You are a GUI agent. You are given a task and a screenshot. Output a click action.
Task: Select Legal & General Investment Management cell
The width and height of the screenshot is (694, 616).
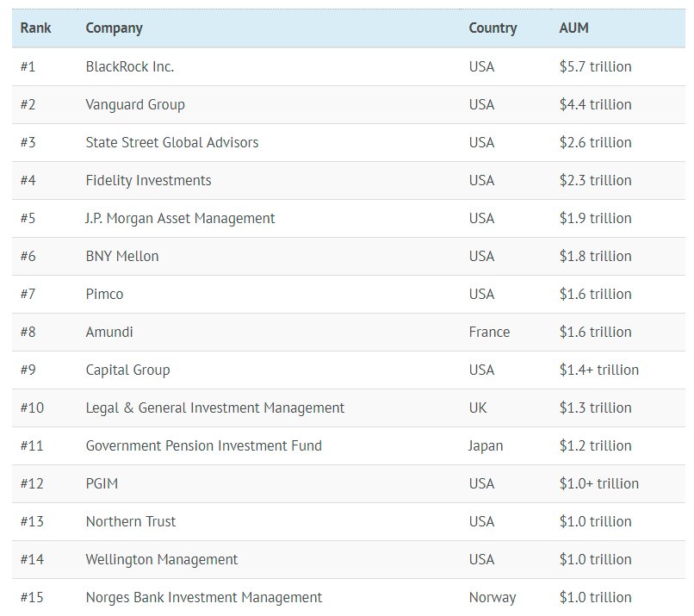pos(214,408)
